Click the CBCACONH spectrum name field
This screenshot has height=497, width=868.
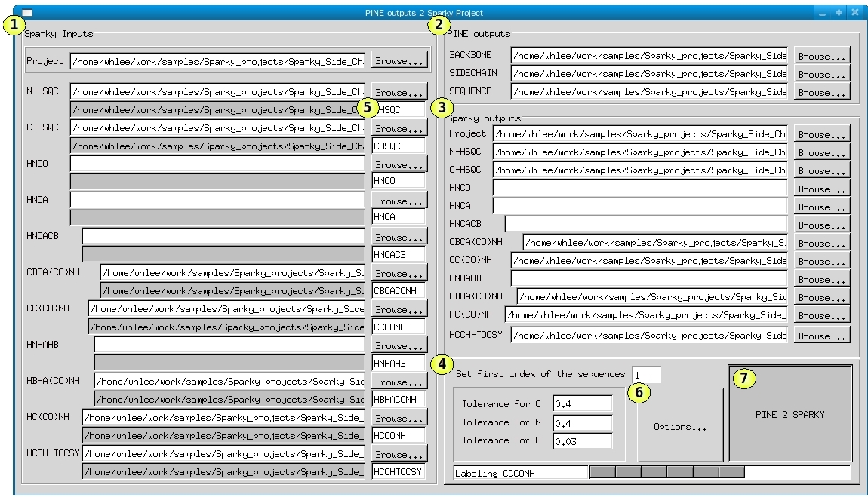tap(399, 291)
